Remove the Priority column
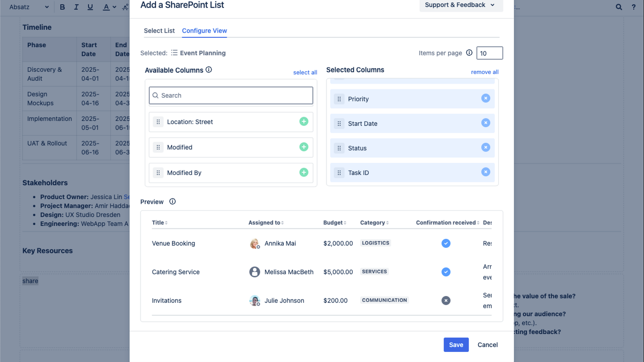Viewport: 644px width, 362px height. click(x=486, y=98)
